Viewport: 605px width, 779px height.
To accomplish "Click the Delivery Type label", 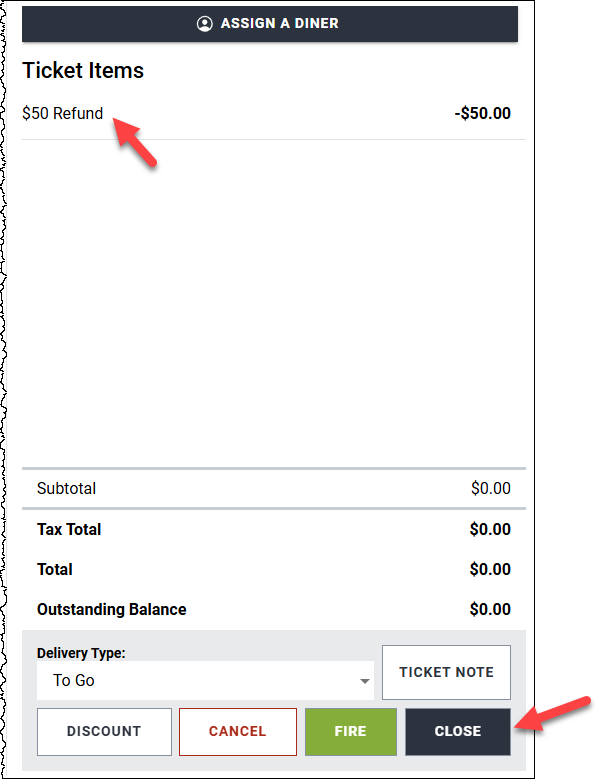I will click(81, 653).
